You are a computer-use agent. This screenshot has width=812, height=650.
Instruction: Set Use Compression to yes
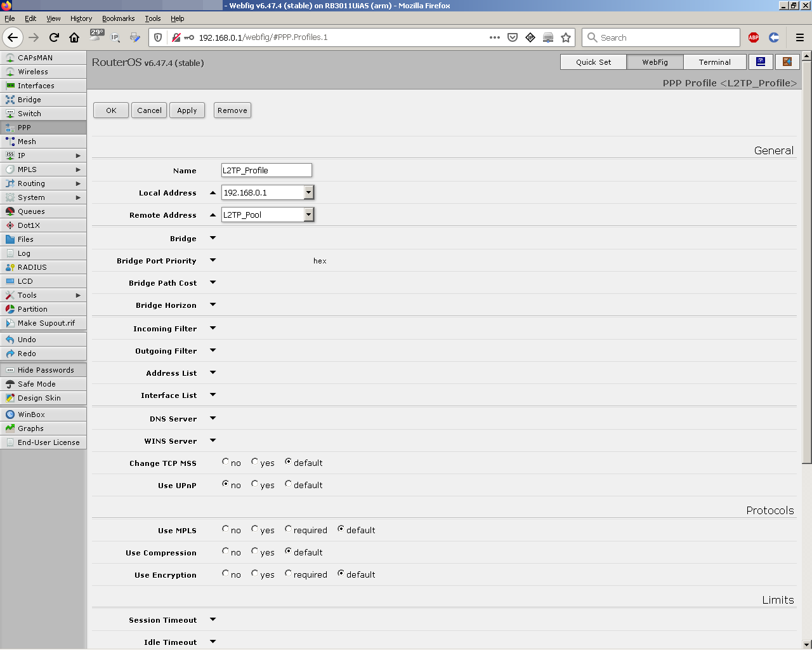point(254,552)
